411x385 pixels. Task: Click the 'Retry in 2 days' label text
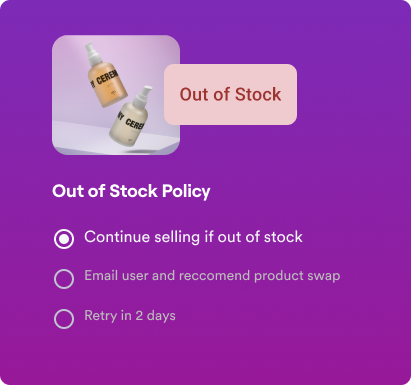click(130, 316)
